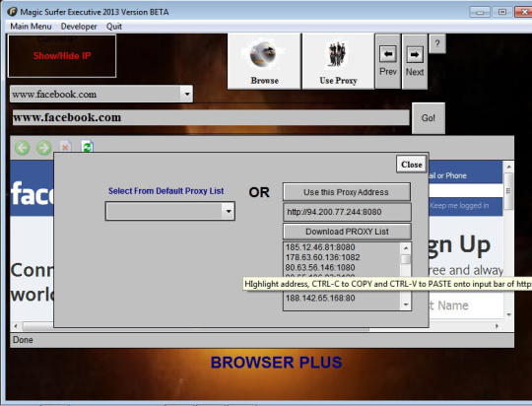
Task: Click browser pane horizontal scroll right arrow
Action: [x=497, y=326]
